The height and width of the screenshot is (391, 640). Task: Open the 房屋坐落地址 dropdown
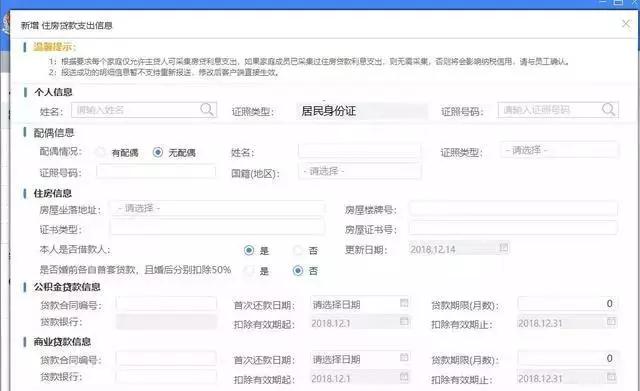click(218, 209)
